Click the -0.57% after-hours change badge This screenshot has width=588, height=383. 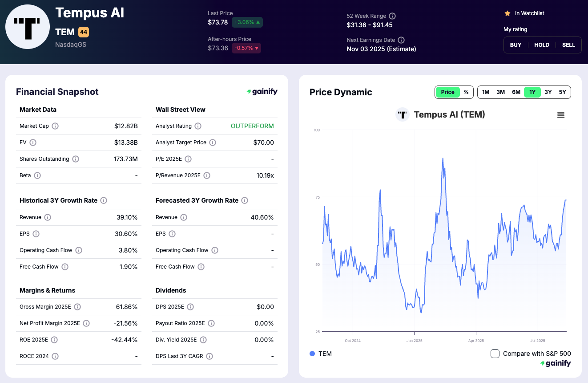pos(246,48)
